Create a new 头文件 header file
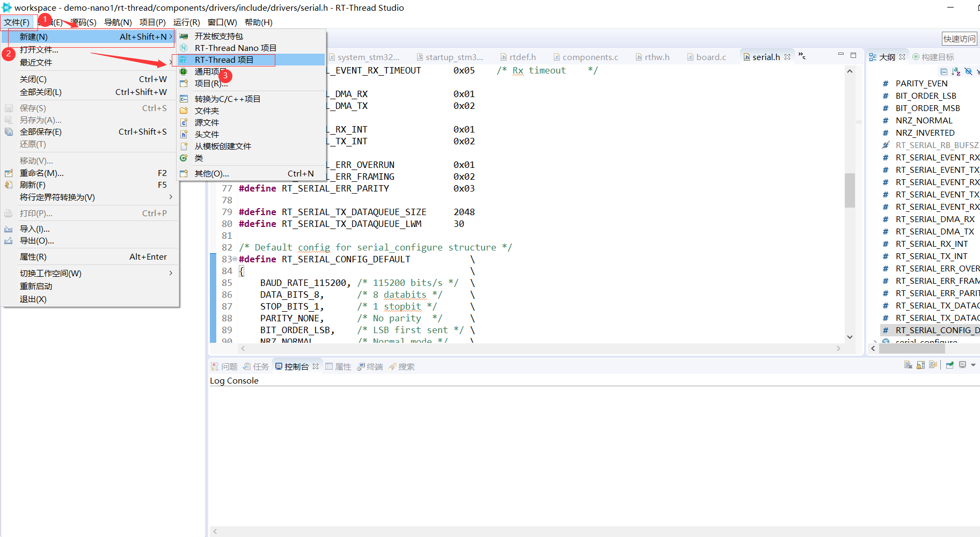980x537 pixels. point(251,134)
